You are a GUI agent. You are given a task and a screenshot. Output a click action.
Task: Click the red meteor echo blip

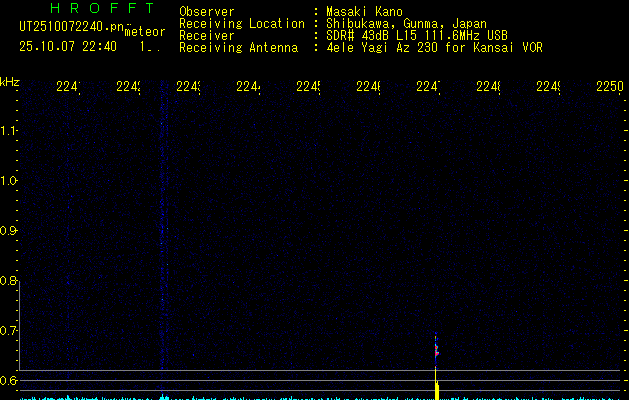coord(436,350)
